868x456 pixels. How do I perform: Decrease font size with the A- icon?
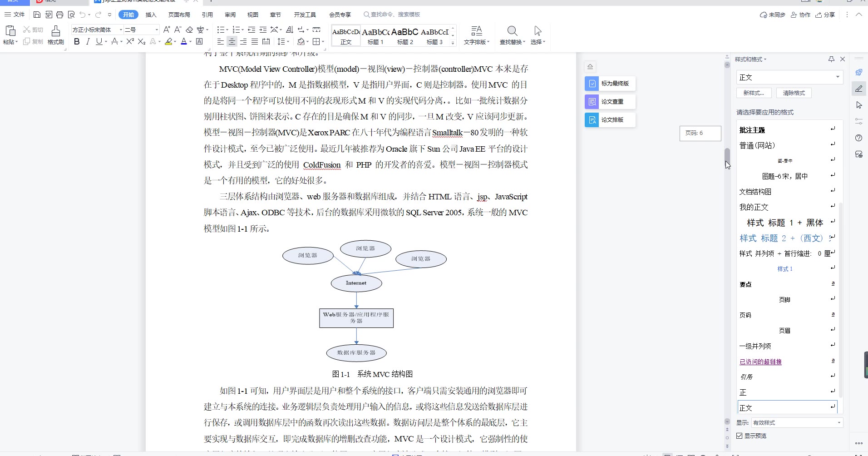coord(178,30)
